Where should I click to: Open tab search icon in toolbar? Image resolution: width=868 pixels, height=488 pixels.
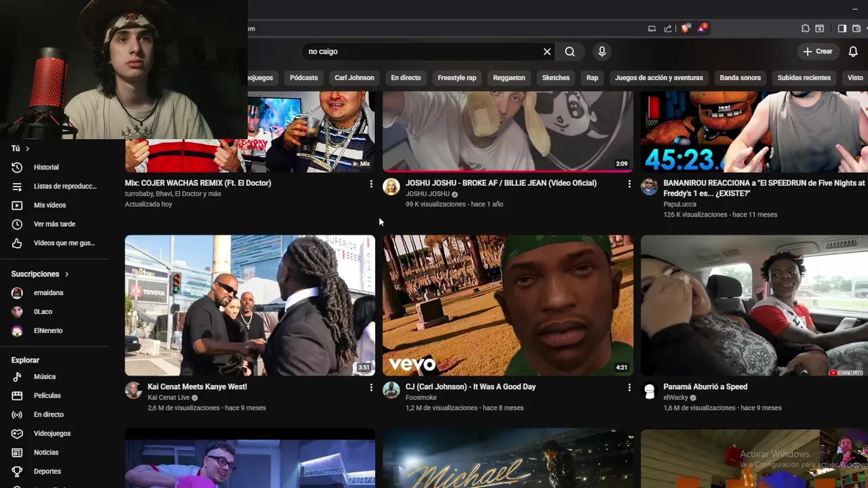[820, 28]
